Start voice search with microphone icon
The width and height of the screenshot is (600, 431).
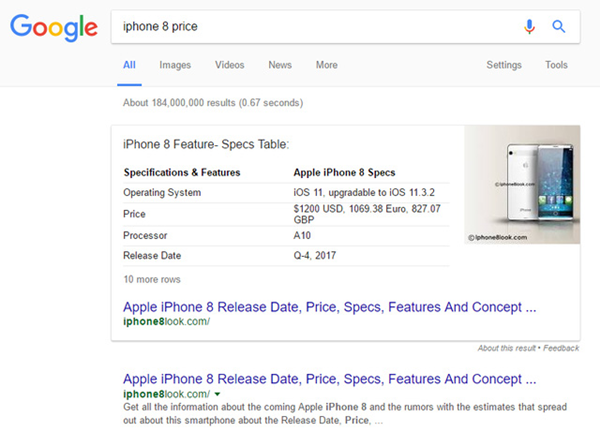[529, 26]
